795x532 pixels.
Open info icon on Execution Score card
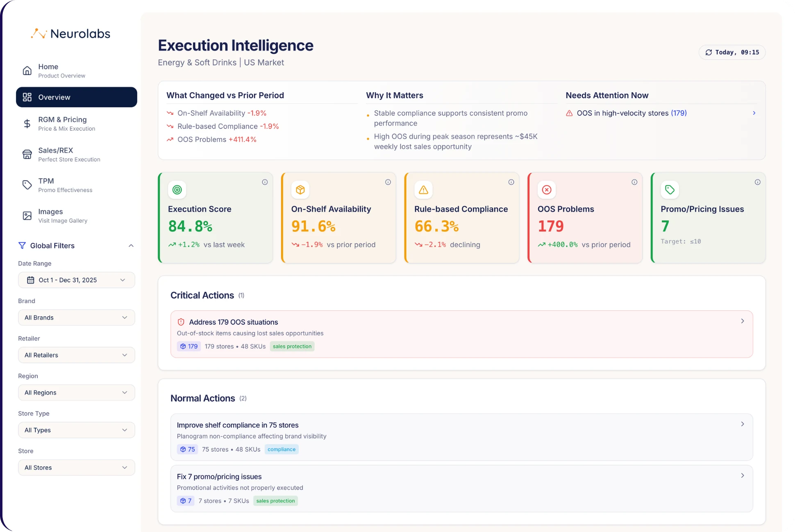(265, 182)
